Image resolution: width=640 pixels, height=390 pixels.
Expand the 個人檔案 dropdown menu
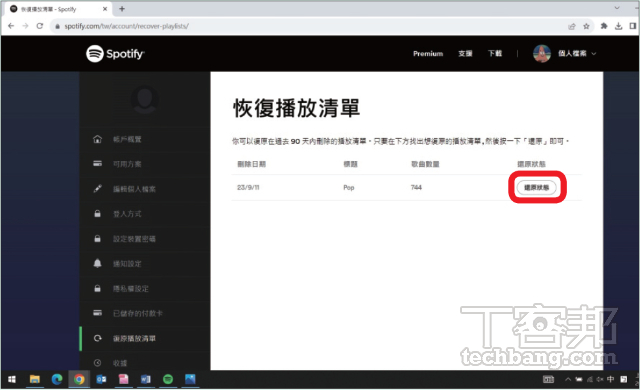(x=577, y=53)
